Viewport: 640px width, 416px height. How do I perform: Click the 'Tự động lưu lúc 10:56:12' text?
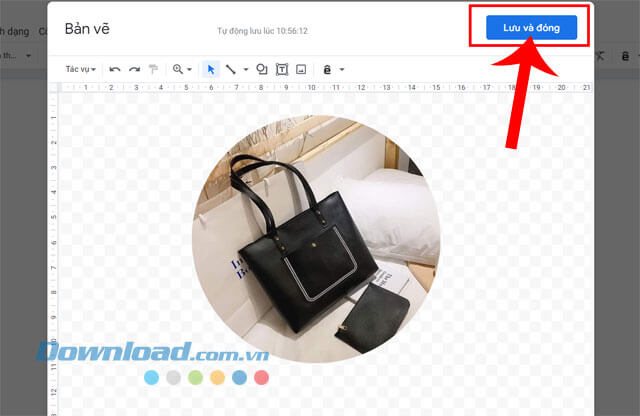[262, 31]
